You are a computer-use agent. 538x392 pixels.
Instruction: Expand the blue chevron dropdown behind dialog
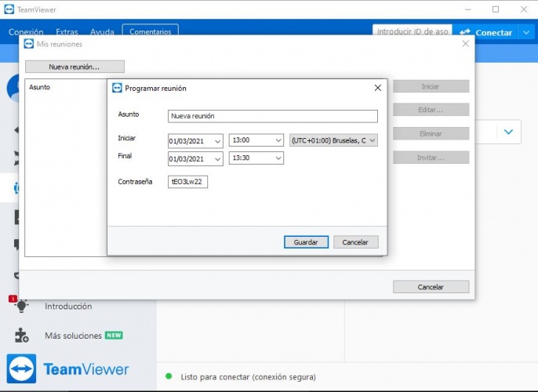(508, 132)
